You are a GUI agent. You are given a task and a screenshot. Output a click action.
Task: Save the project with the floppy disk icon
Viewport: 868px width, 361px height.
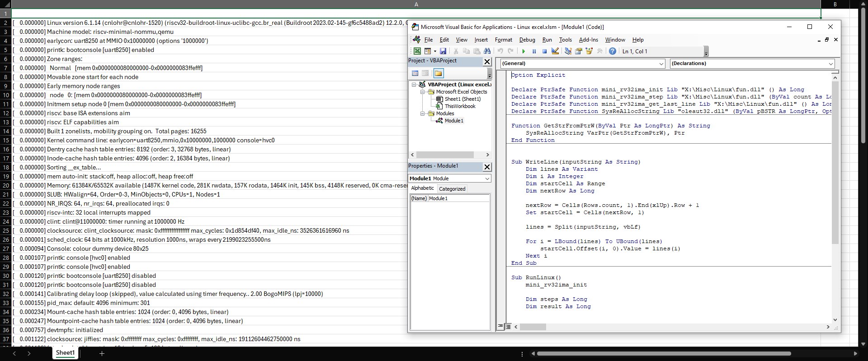[x=443, y=52]
